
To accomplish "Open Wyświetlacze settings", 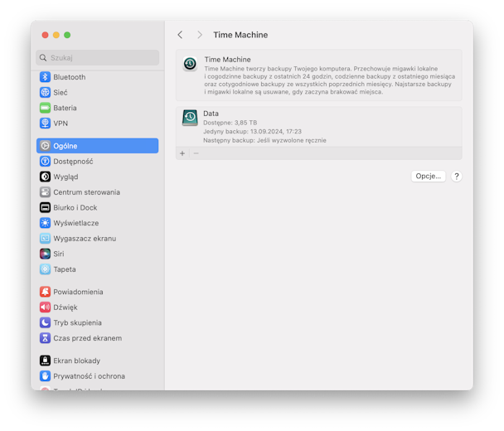I will [97, 223].
